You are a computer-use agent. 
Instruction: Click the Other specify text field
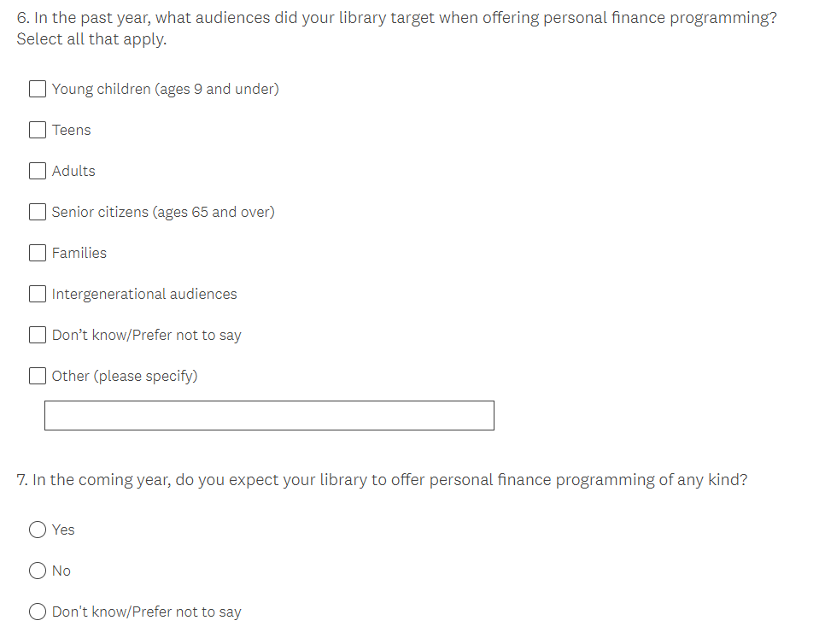coord(269,416)
